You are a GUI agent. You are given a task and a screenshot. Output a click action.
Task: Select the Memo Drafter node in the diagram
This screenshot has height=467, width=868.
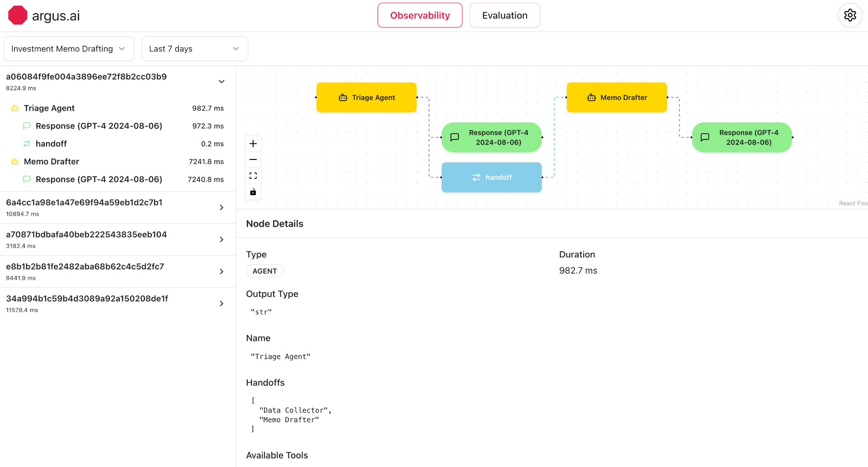coord(616,97)
